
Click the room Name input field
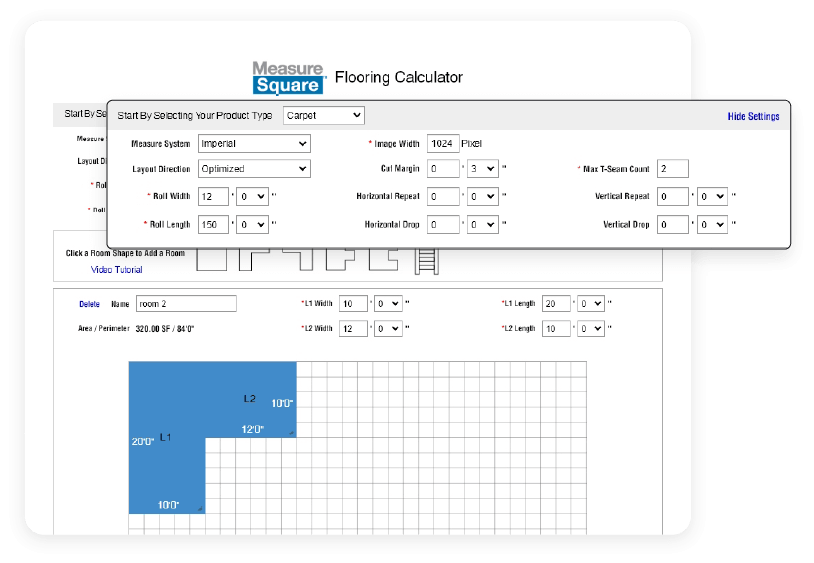[x=185, y=304]
